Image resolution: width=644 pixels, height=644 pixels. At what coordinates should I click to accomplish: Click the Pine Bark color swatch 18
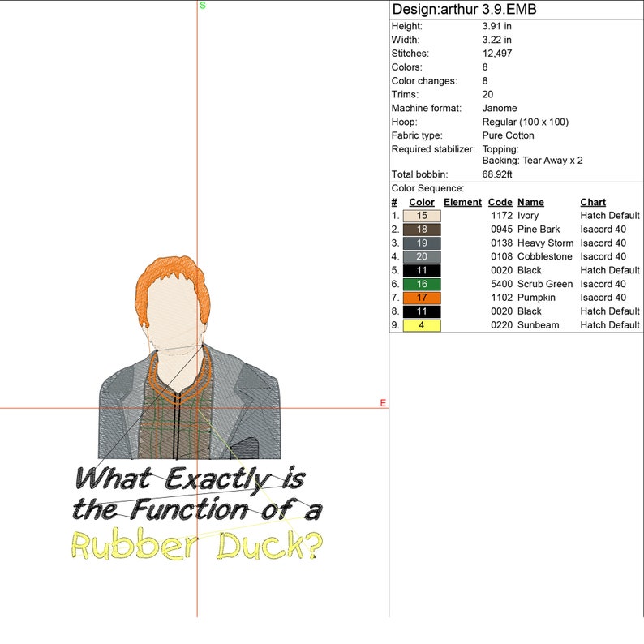(422, 230)
